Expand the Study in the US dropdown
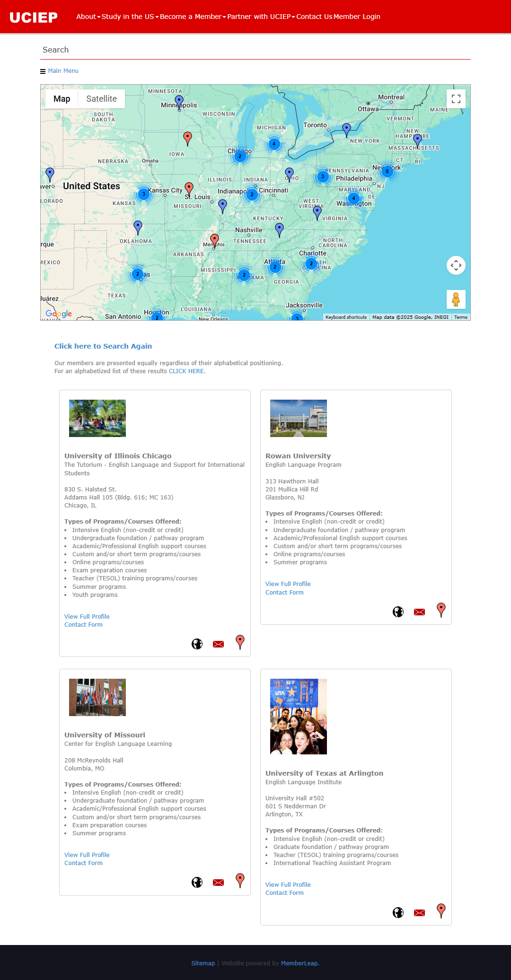Viewport: 511px width, 980px height. click(x=130, y=17)
